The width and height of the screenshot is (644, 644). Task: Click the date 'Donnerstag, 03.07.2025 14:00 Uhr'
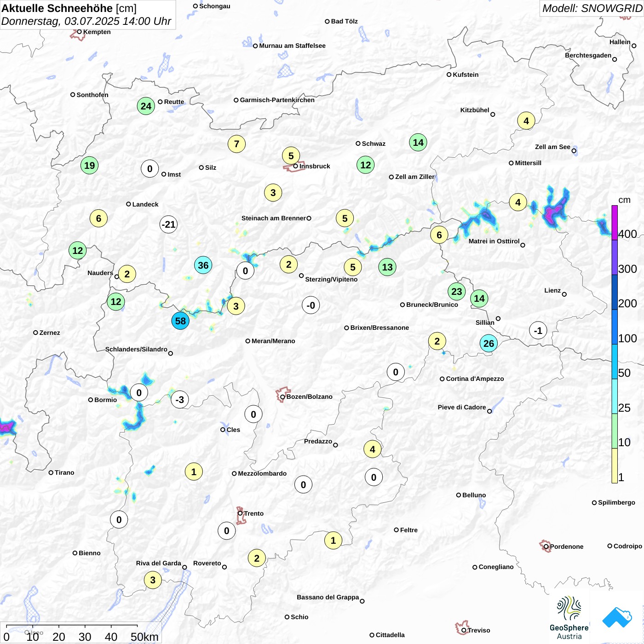click(x=86, y=21)
